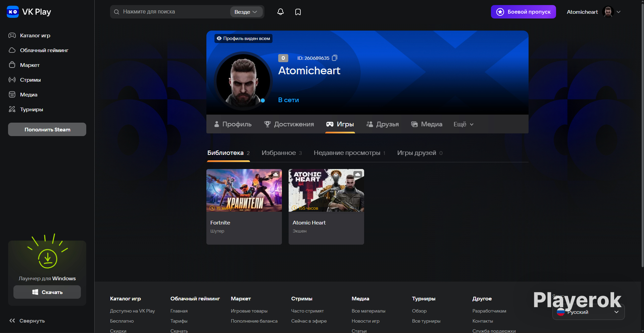Click the large profile avatar picture
644x333 pixels.
coord(243,81)
